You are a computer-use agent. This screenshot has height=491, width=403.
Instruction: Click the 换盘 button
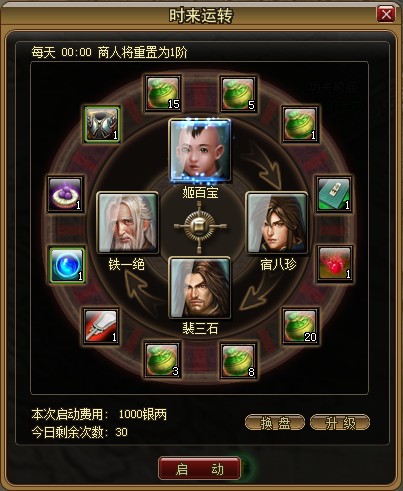[275, 423]
